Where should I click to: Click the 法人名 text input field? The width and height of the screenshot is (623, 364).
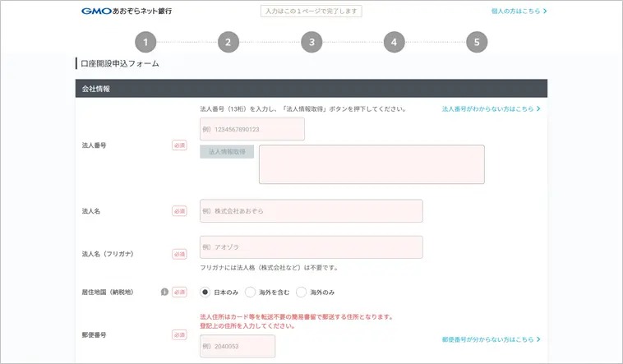[x=311, y=211]
